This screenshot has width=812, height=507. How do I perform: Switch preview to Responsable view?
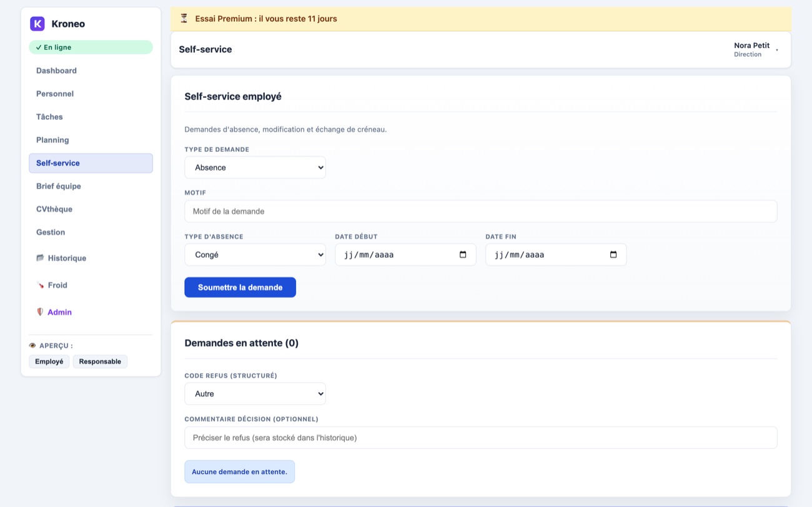100,362
